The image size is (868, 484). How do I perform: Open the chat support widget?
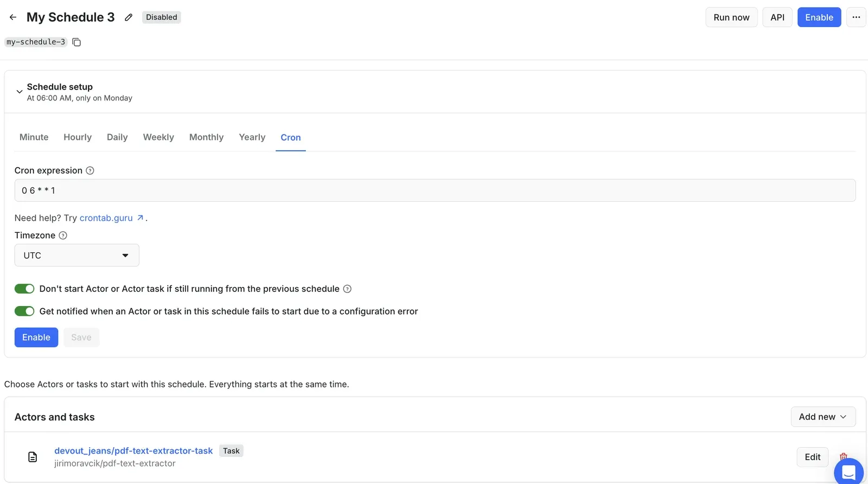pyautogui.click(x=848, y=471)
